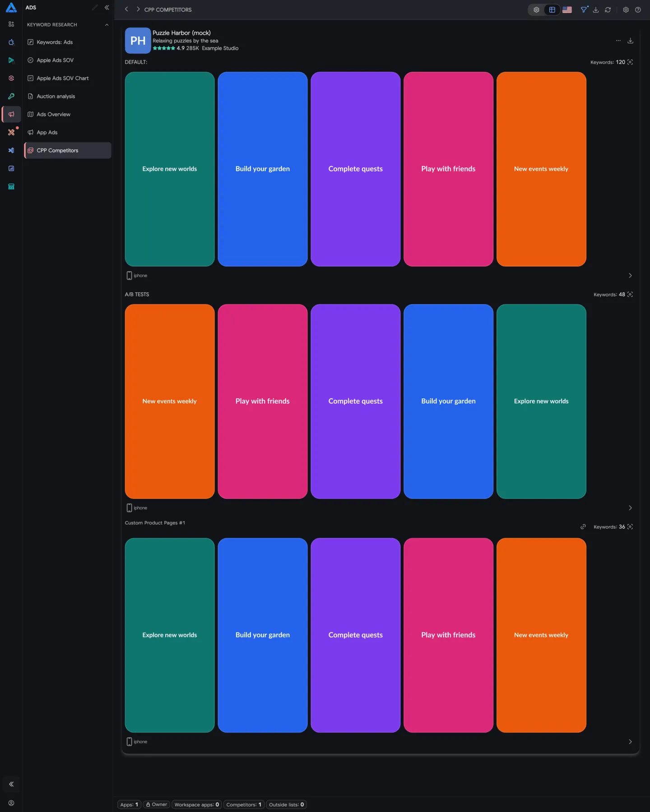Image resolution: width=650 pixels, height=812 pixels.
Task: Collapse the ADS side panel with double chevron
Action: (107, 8)
